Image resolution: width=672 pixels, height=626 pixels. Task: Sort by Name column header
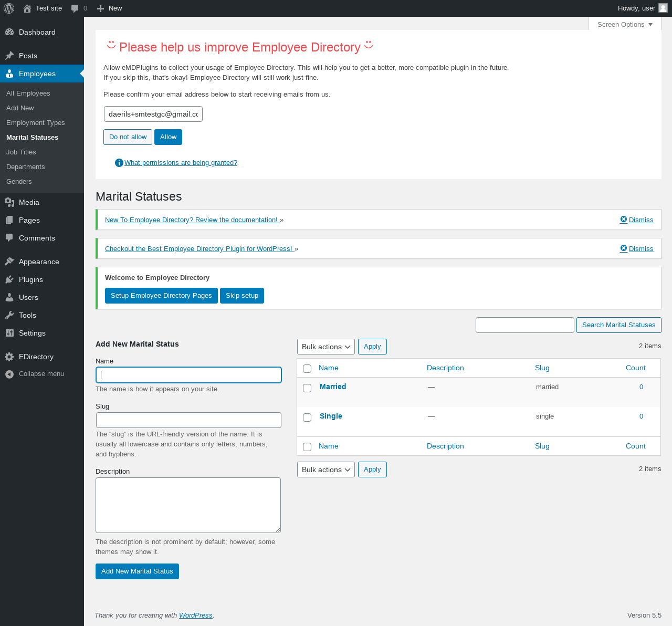329,368
